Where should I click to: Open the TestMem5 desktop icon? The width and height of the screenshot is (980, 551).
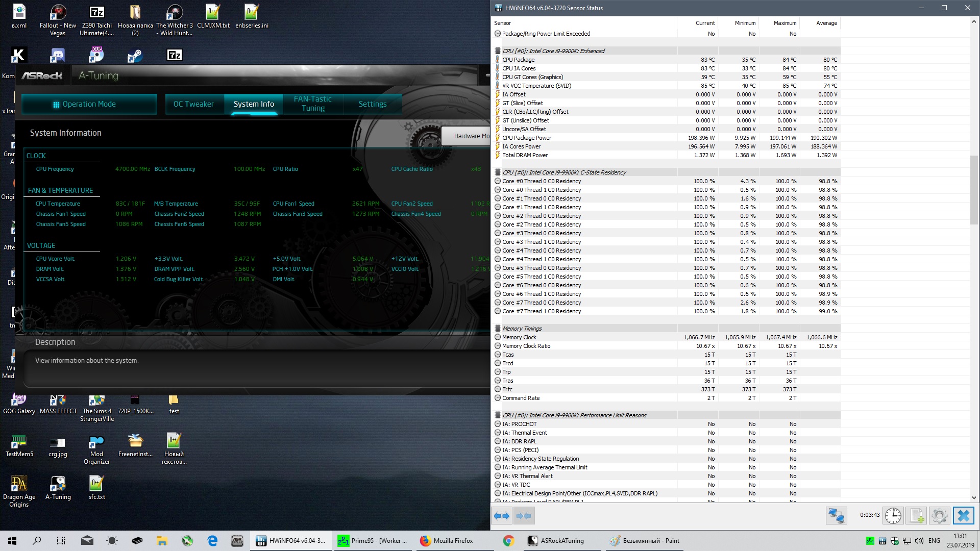tap(19, 445)
